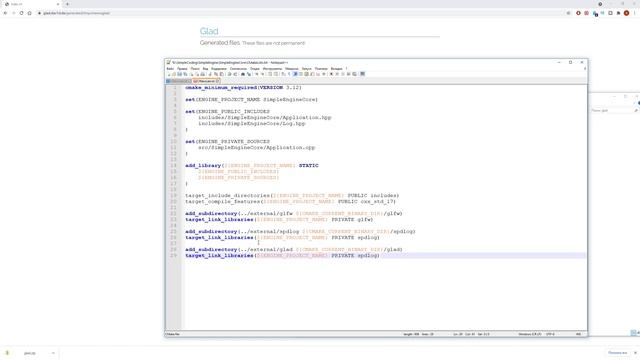The height and width of the screenshot is (360, 640).
Task: Click the Показать все downloads button
Action: tap(618, 353)
